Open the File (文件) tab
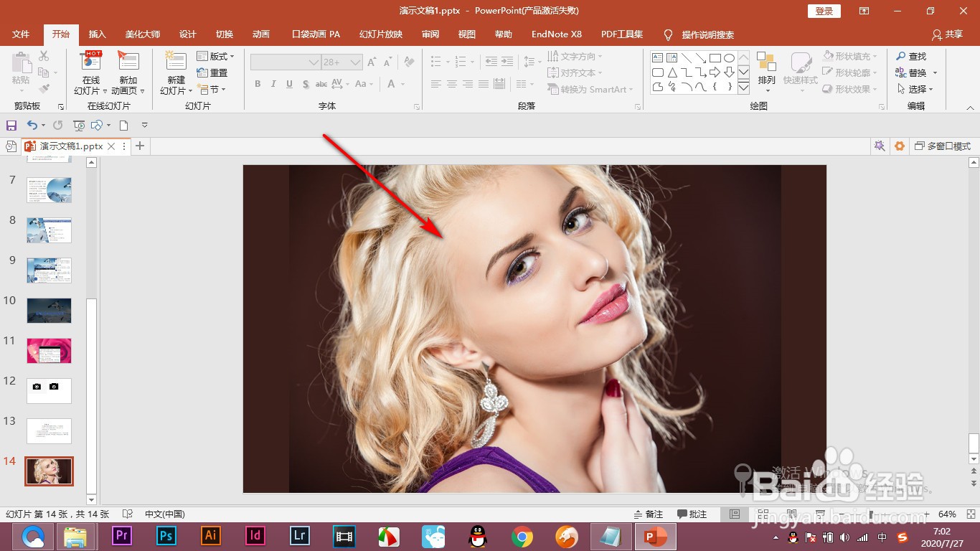 coord(21,34)
